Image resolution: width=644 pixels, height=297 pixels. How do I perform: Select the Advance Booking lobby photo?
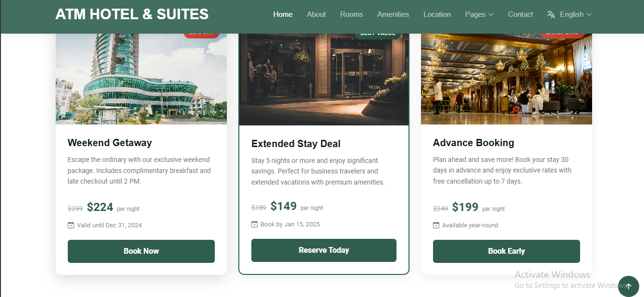507,79
